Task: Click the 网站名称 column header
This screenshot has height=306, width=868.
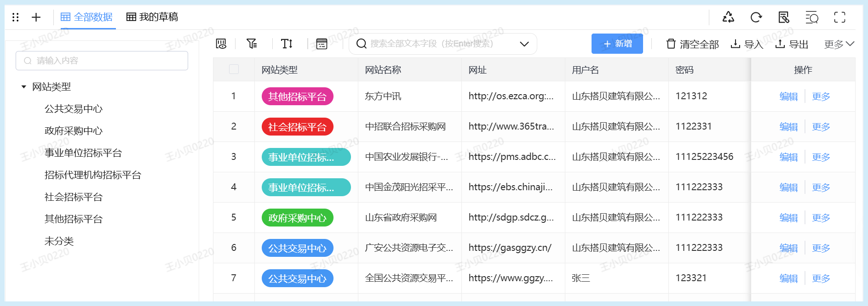Action: tap(410, 70)
